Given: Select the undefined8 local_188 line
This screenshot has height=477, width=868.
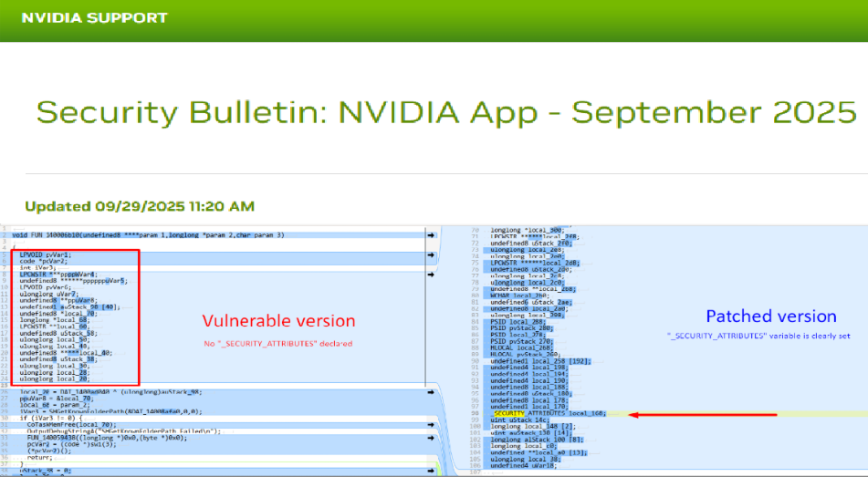Looking at the screenshot, I should click(x=528, y=387).
